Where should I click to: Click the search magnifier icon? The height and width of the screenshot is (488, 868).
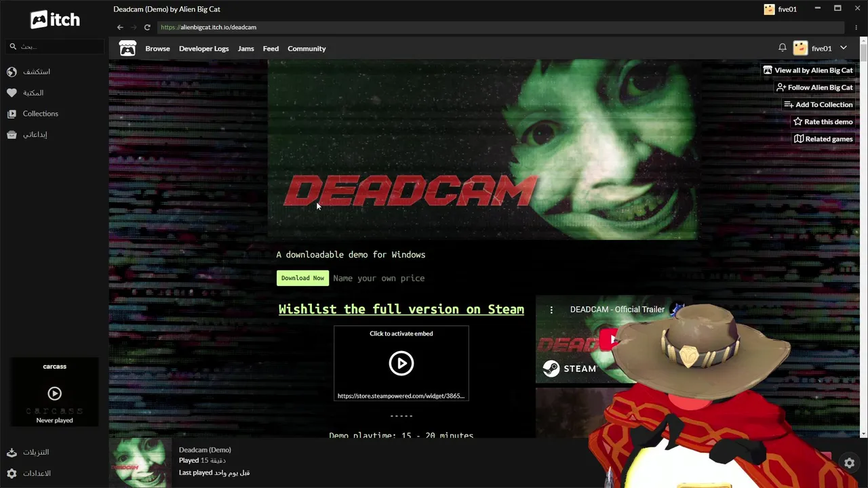pos(12,46)
